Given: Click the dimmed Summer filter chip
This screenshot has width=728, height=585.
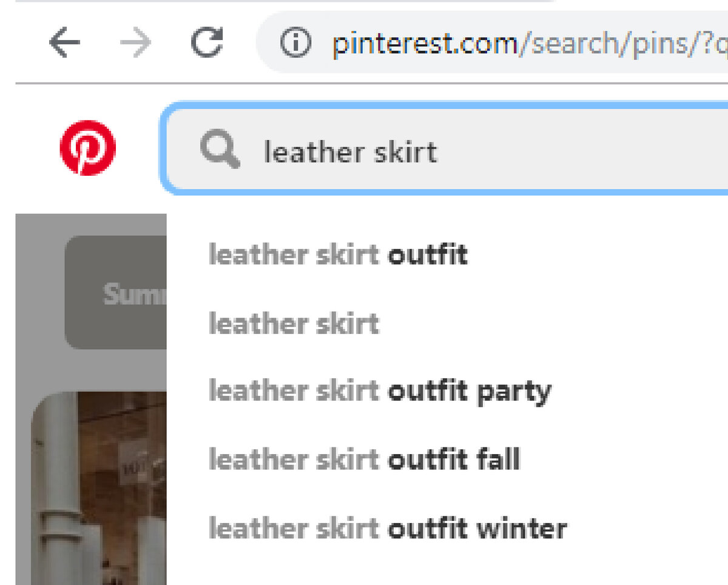Looking at the screenshot, I should [116, 292].
